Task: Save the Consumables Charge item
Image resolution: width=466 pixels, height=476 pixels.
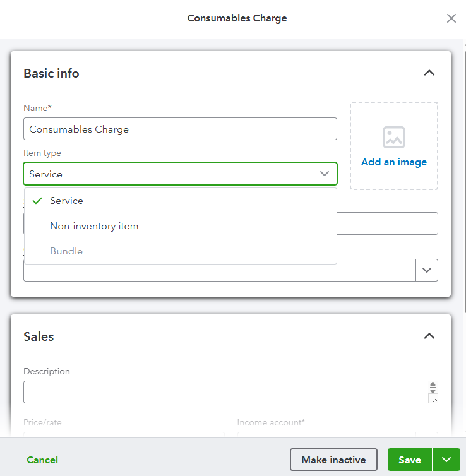Action: click(410, 460)
